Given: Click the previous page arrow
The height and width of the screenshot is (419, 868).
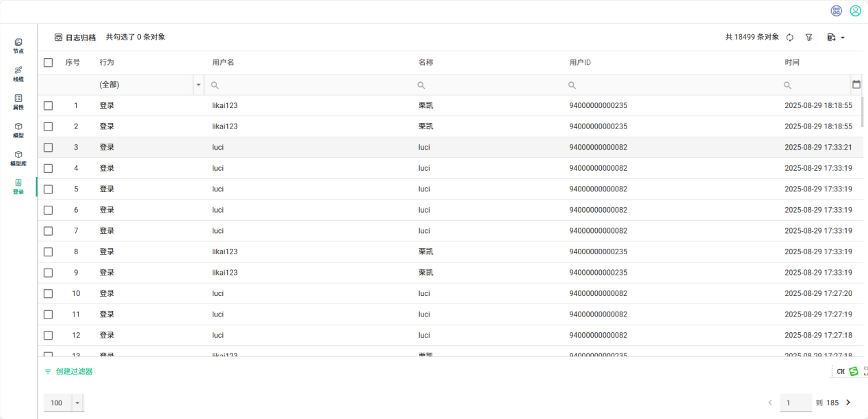Looking at the screenshot, I should coord(770,403).
